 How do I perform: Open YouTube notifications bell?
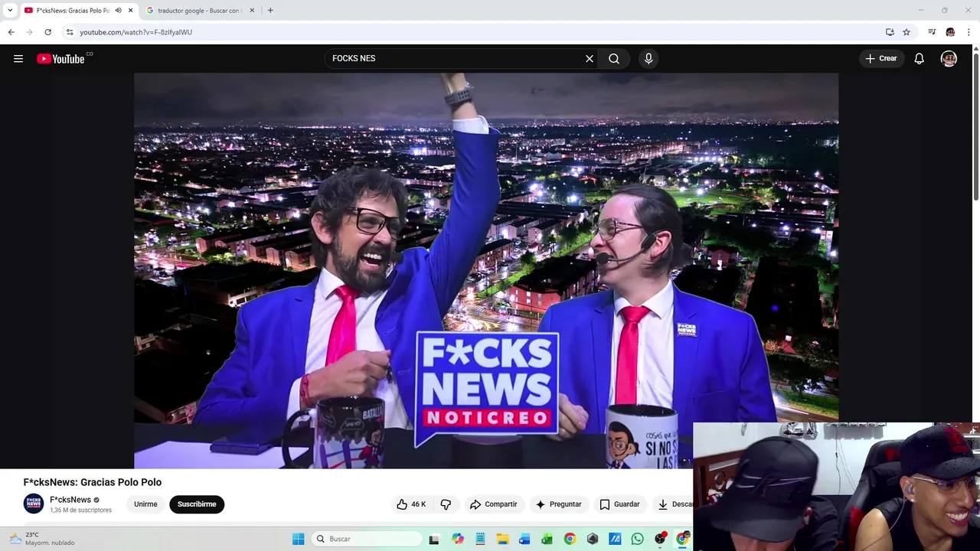coord(919,58)
